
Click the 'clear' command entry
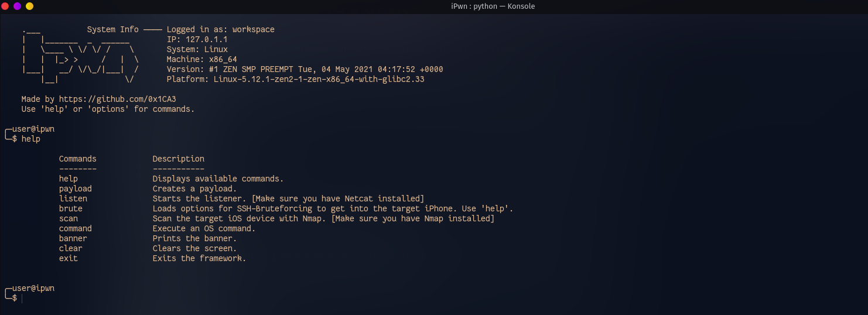71,248
